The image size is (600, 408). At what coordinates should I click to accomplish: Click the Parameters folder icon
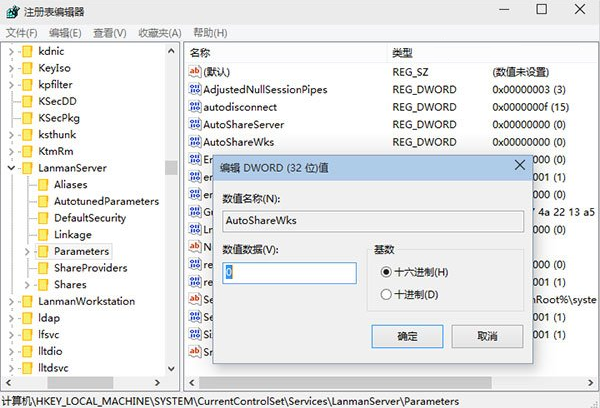[43, 251]
